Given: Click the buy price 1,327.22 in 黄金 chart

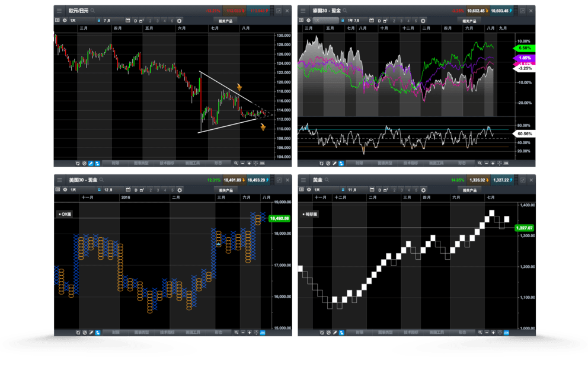Looking at the screenshot, I should point(503,180).
